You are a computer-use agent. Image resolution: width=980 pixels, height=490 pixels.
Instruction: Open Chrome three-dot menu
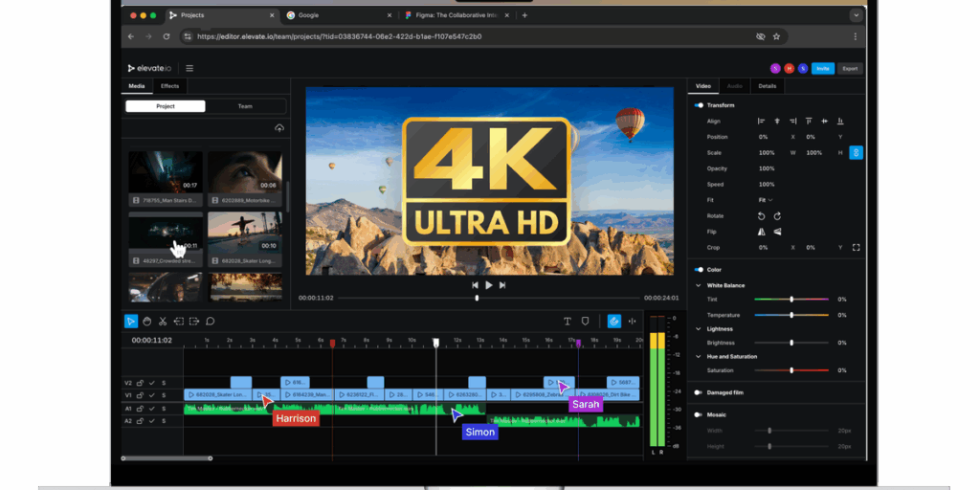(x=856, y=37)
